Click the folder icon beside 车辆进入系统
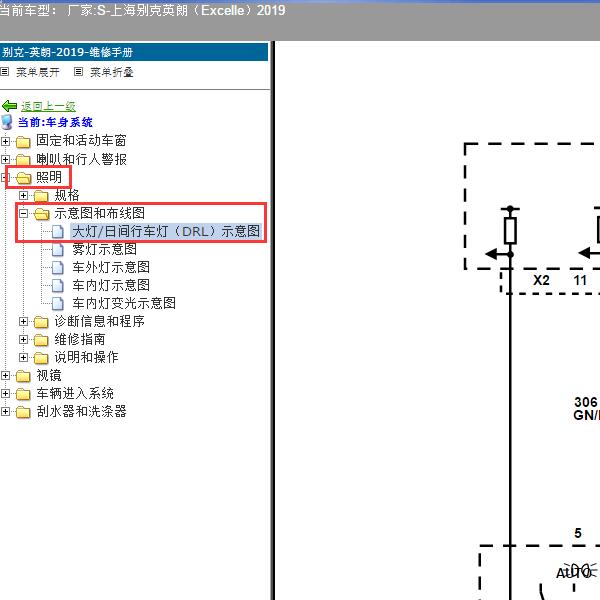600x600 pixels. (x=23, y=394)
